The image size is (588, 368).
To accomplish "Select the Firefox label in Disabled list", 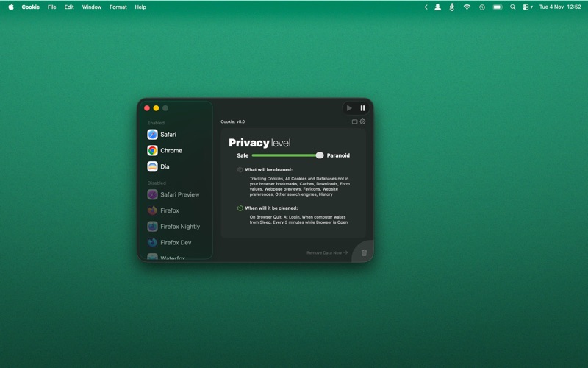I will coord(170,210).
